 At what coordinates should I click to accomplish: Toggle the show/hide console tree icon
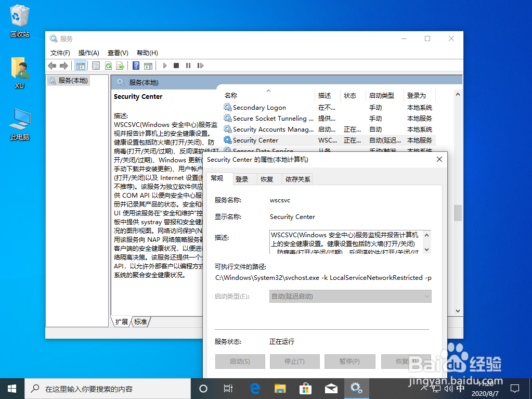(80, 66)
